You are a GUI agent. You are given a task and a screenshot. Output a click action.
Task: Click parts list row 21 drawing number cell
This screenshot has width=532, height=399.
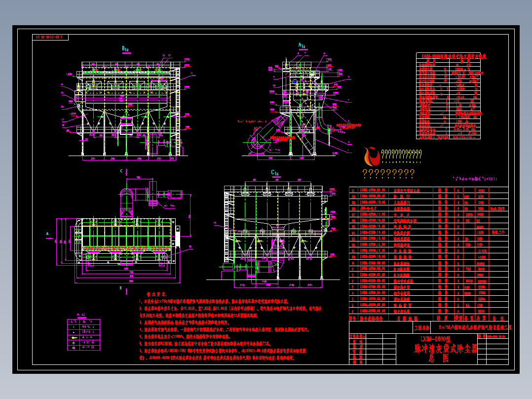[373, 190]
